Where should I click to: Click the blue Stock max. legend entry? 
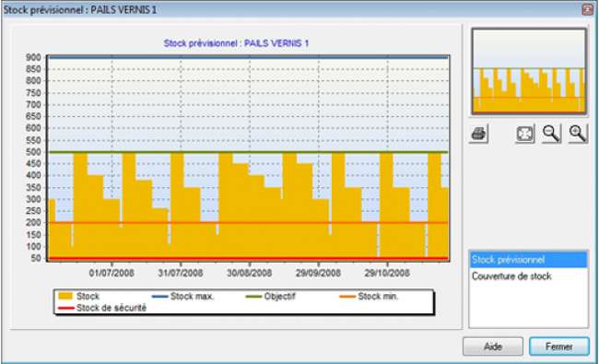[x=182, y=297]
